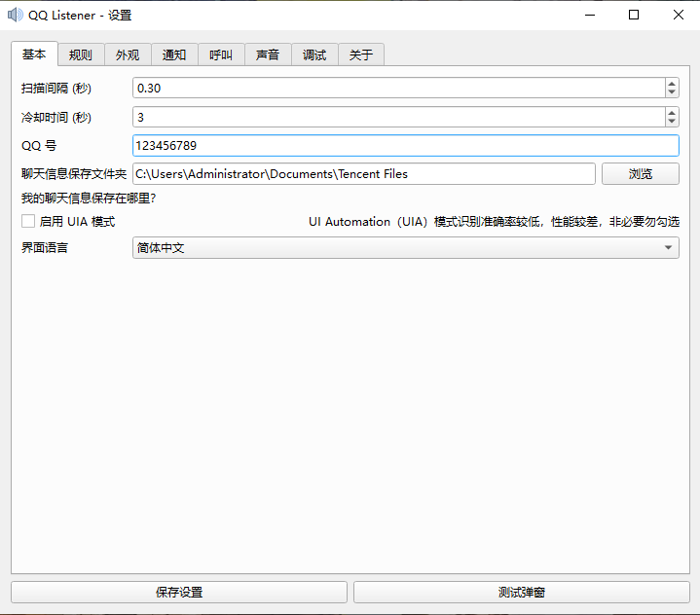Switch to the 声音 tab
The image size is (700, 615).
coord(268,54)
